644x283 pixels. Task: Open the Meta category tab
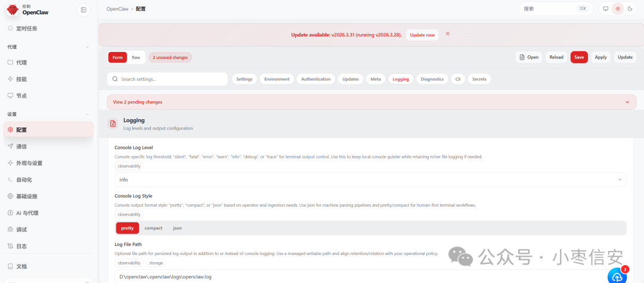[376, 79]
